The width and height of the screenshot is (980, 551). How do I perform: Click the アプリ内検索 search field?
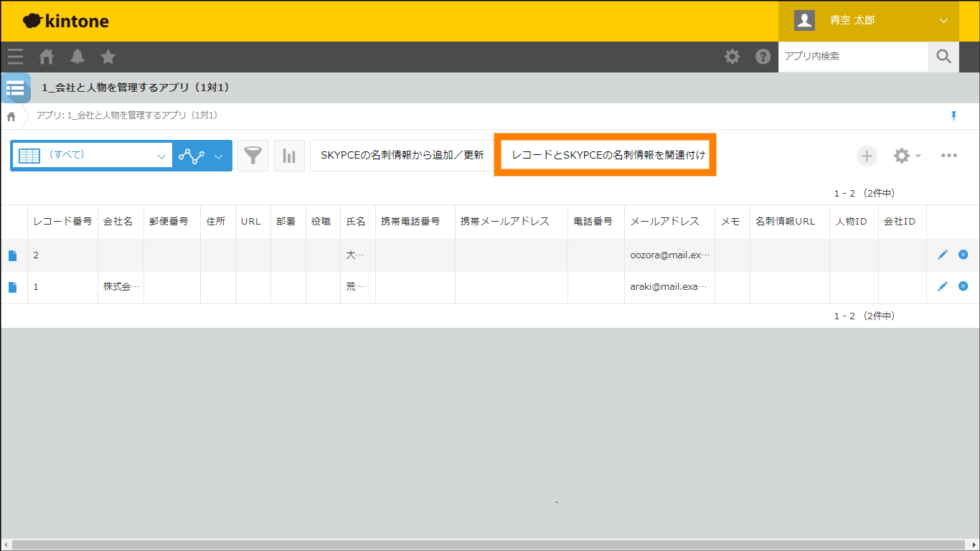[x=852, y=57]
